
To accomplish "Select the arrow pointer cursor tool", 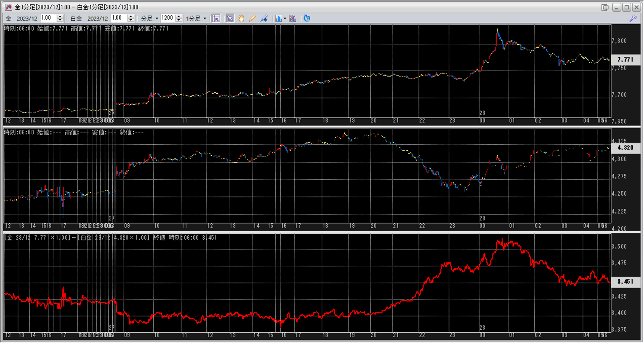I will (x=230, y=18).
